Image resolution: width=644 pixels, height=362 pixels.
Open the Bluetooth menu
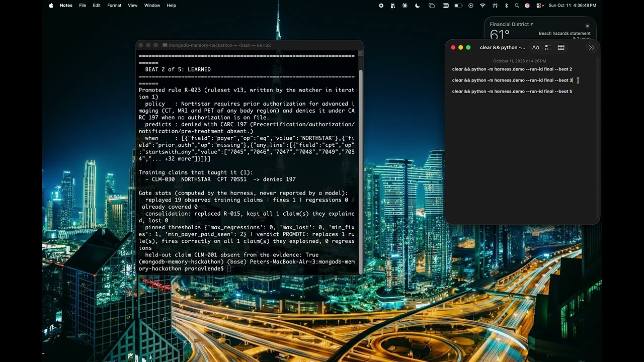pos(506,6)
